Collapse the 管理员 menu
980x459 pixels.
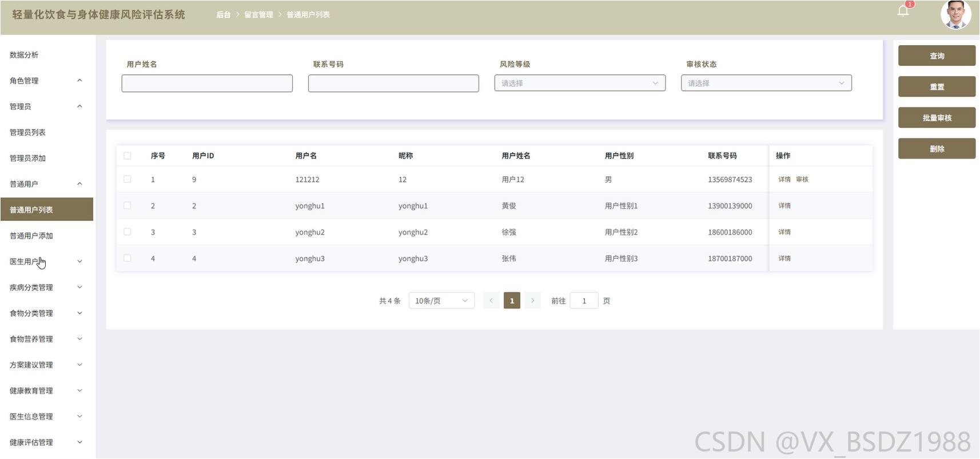click(46, 106)
